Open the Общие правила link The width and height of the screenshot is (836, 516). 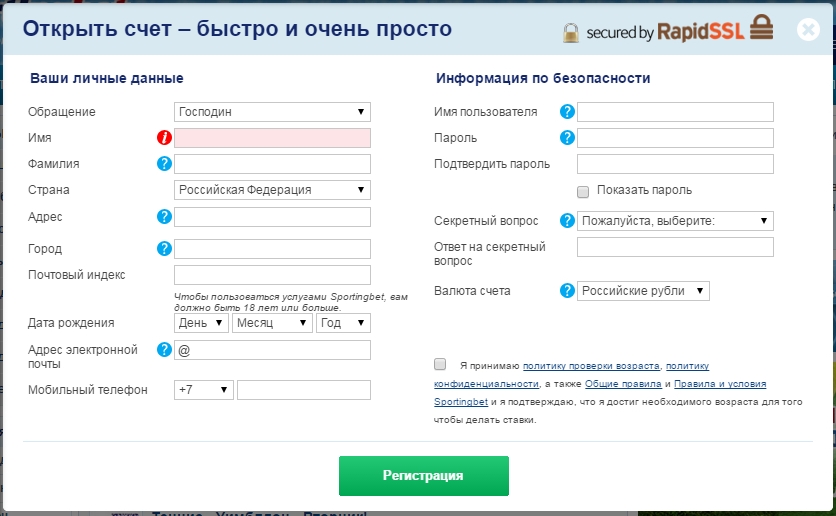click(x=623, y=384)
